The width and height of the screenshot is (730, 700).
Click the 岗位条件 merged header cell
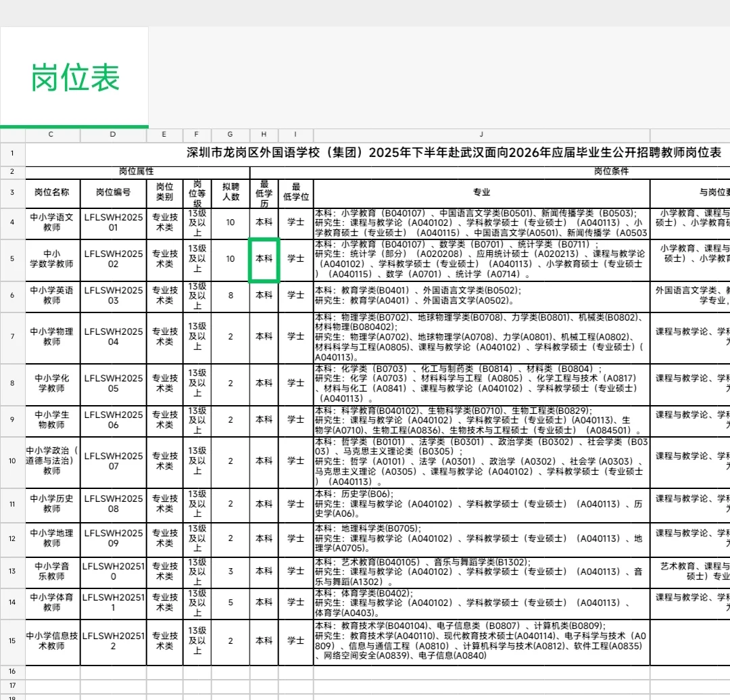490,172
